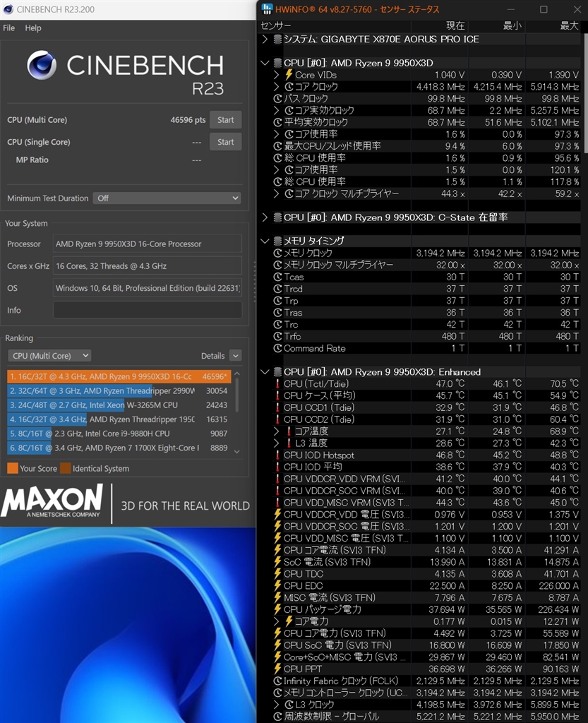
Task: Click the brown Identical System swatch
Action: [66, 469]
